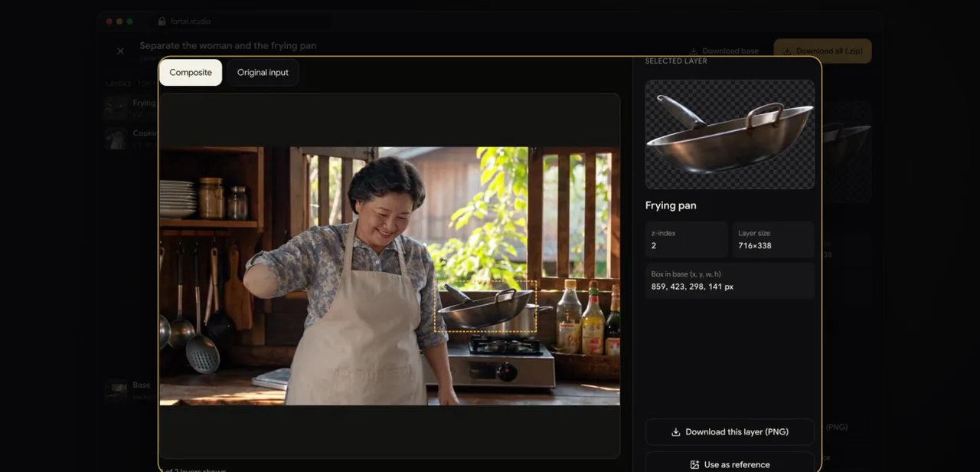Image resolution: width=980 pixels, height=472 pixels.
Task: Click the Frying pan layer name heading
Action: [671, 205]
